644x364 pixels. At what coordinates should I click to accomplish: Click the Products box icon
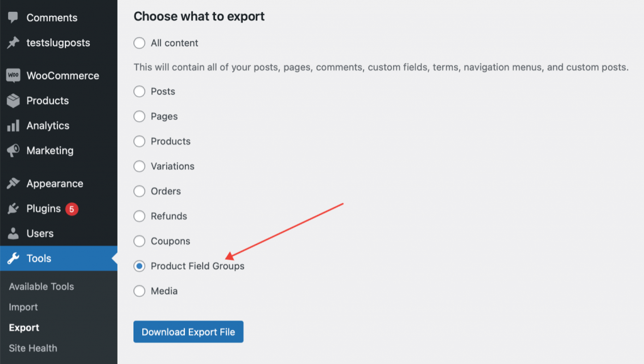tap(13, 101)
